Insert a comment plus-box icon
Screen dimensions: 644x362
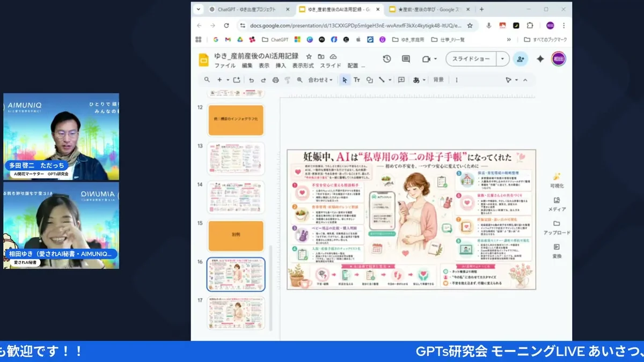(401, 80)
